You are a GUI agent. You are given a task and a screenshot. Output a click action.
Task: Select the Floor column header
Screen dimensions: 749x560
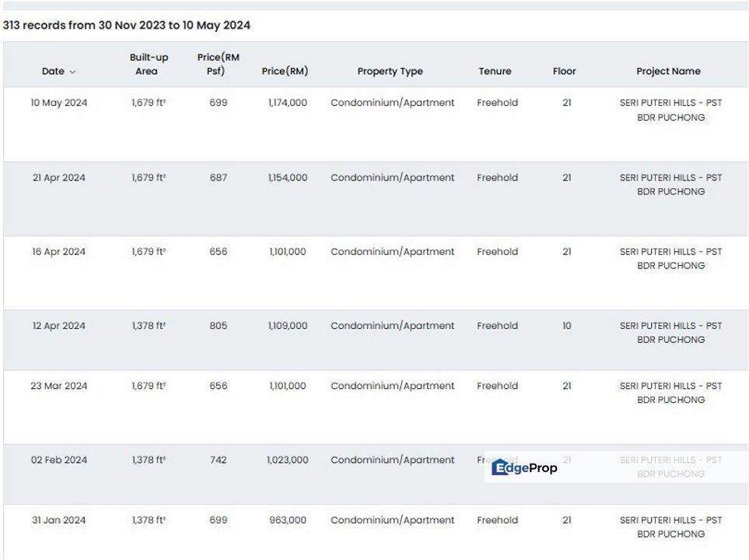pos(564,71)
